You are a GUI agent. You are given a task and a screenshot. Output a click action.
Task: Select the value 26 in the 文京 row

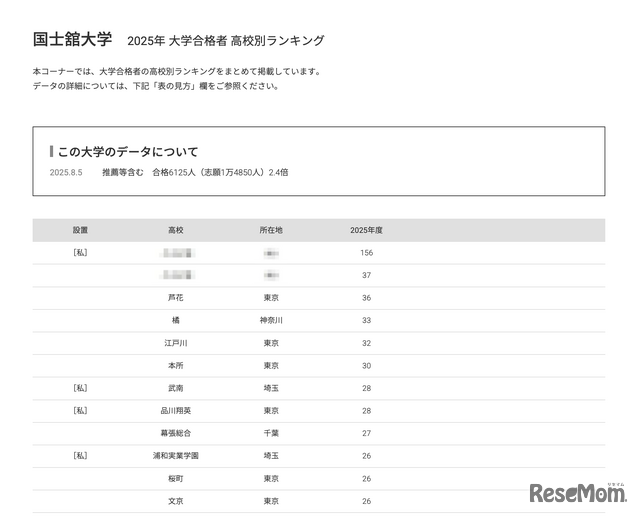click(367, 501)
